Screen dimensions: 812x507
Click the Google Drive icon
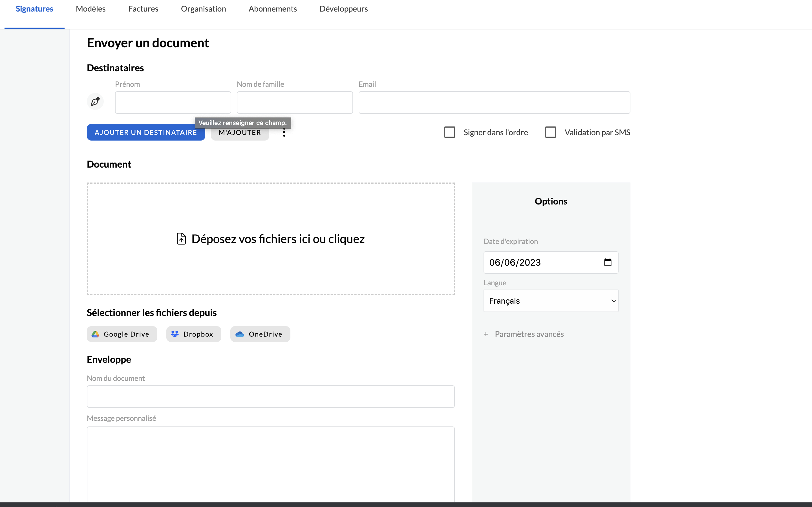click(95, 334)
